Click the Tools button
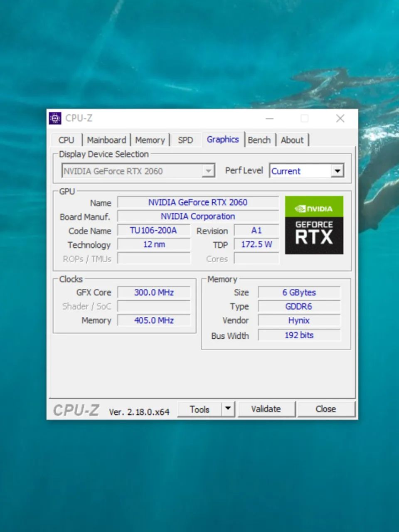The width and height of the screenshot is (399, 532). (199, 409)
